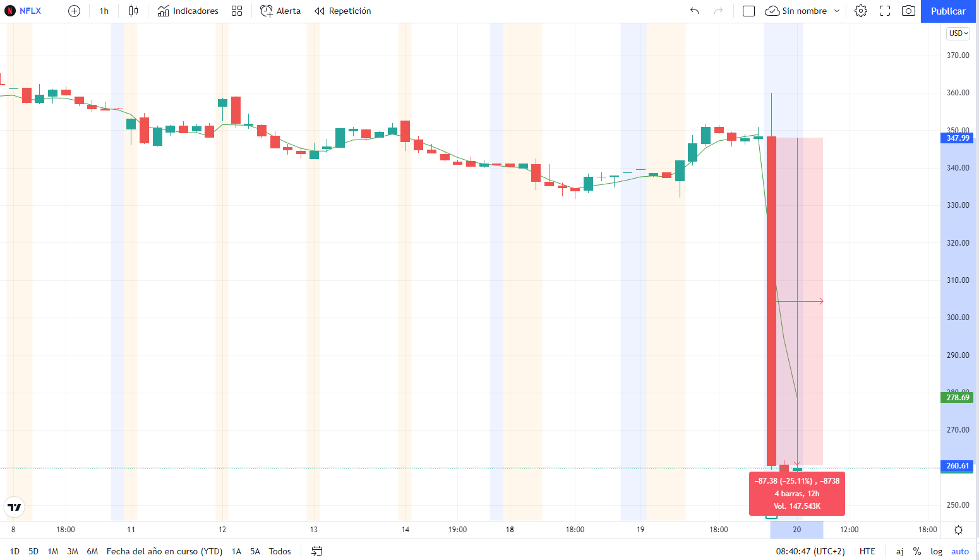Open the indicator templates grid icon
The width and height of the screenshot is (979, 560).
tap(237, 11)
